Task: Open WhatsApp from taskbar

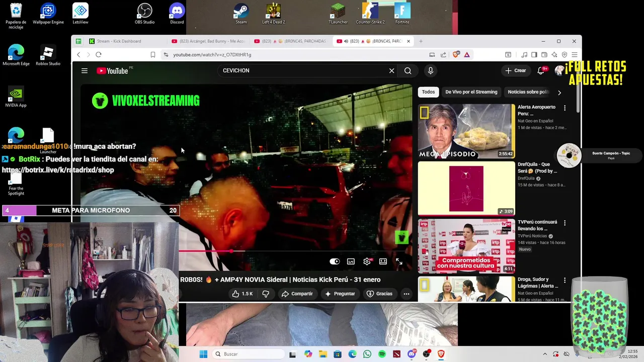Action: pos(367,354)
